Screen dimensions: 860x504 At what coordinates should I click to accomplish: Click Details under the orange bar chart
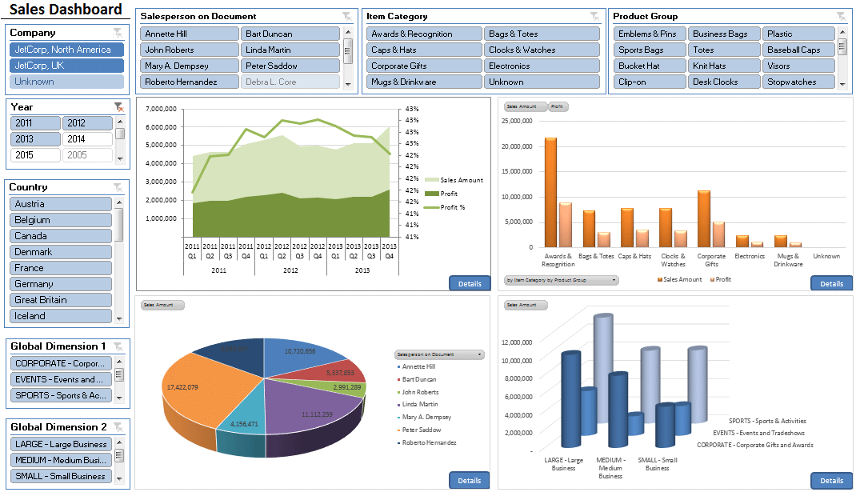click(x=832, y=282)
